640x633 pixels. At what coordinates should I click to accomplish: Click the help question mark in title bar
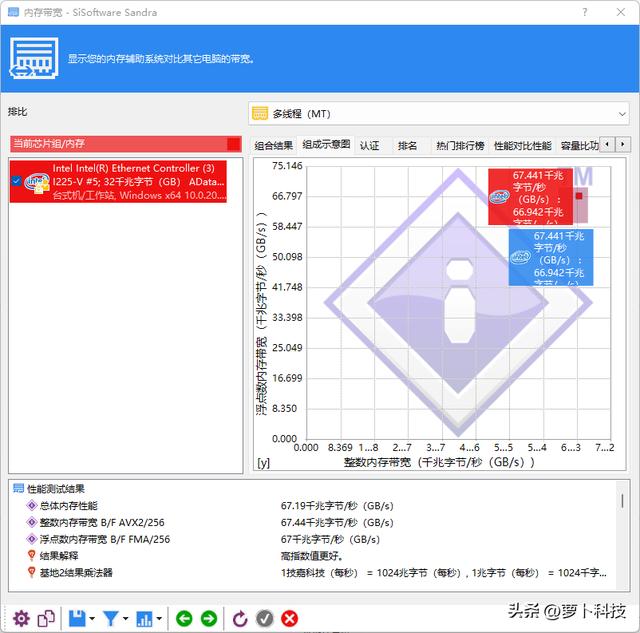click(585, 12)
